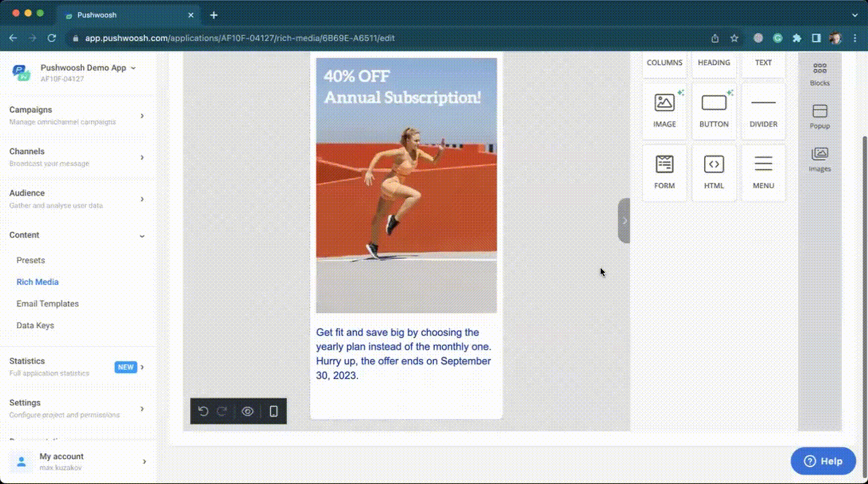Preview the rich media with eye icon
Screen dimensions: 868x484
coord(248,411)
